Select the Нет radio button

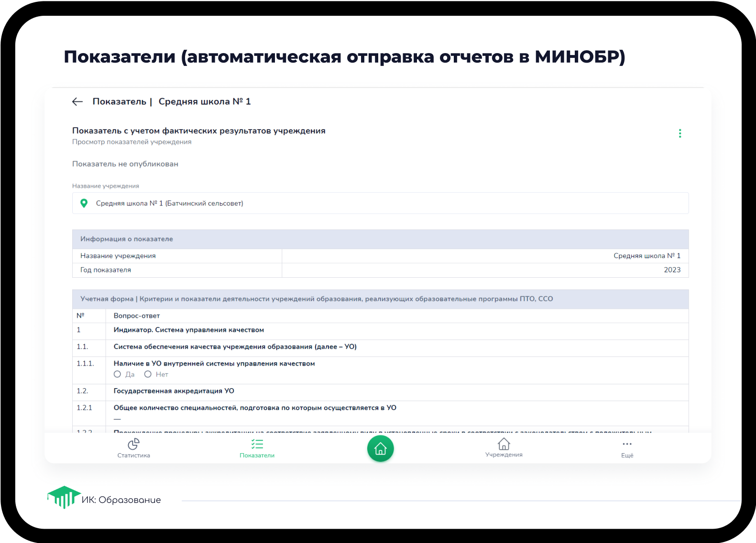148,374
